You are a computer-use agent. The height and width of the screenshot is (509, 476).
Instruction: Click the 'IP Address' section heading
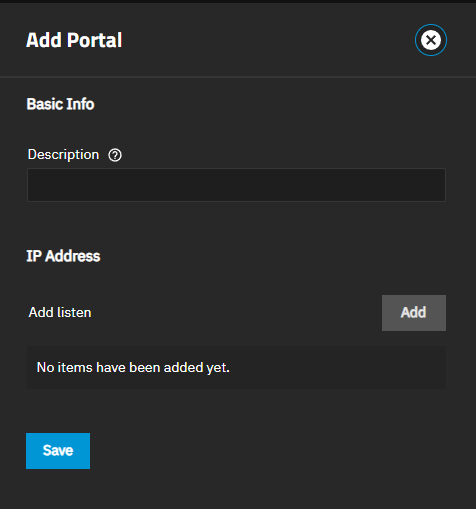[x=63, y=256]
